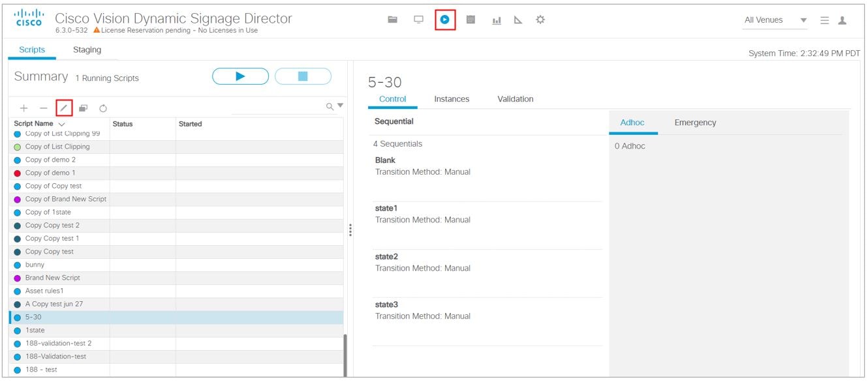This screenshot has height=382, width=868.
Task: Add a new script with plus icon
Action: click(x=24, y=108)
